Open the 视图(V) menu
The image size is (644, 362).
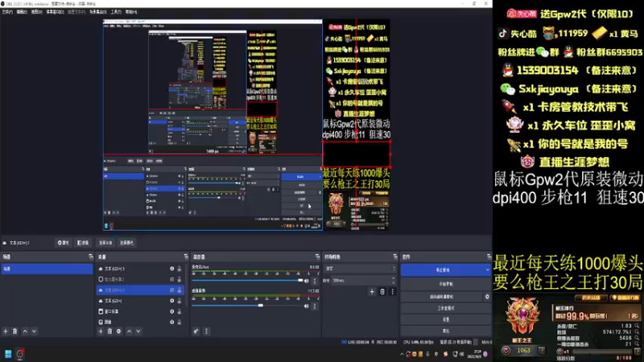pos(36,12)
